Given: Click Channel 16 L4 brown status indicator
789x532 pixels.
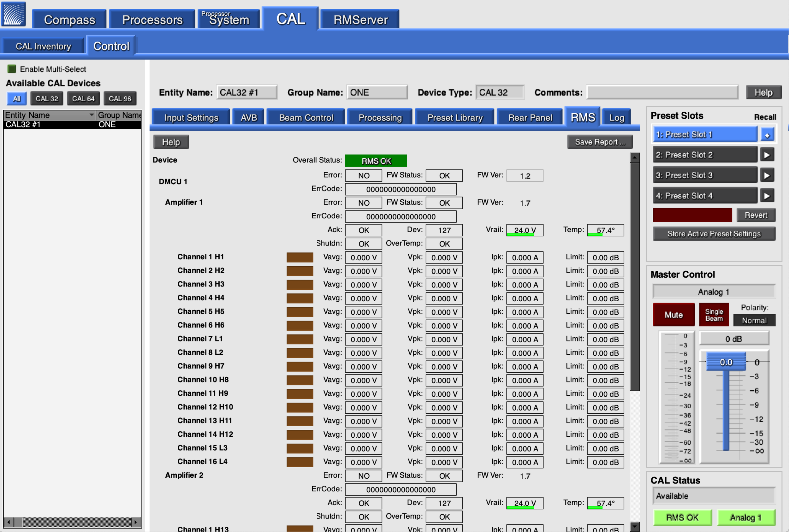Looking at the screenshot, I should point(300,462).
